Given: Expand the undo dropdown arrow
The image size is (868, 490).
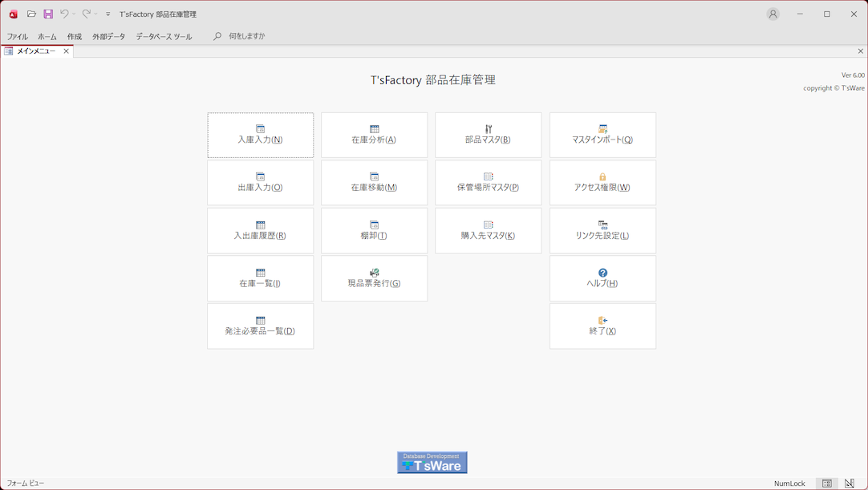Looking at the screenshot, I should [74, 14].
